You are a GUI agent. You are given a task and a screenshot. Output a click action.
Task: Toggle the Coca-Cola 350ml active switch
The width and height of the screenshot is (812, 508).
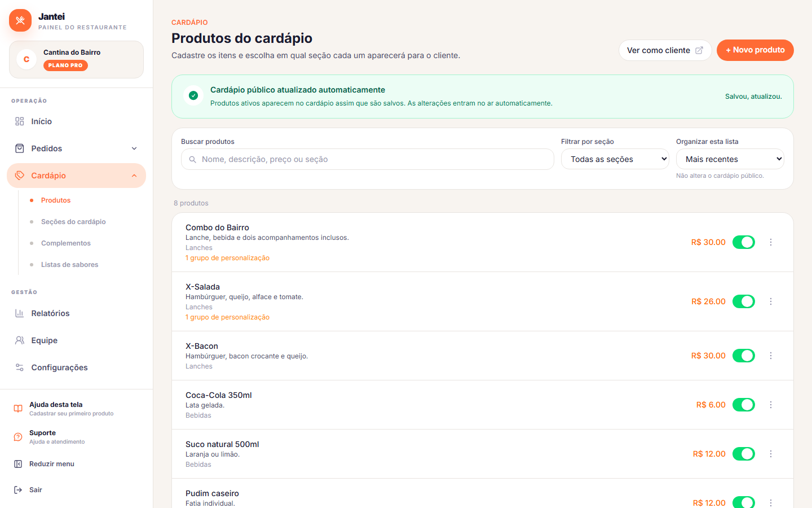coord(744,405)
